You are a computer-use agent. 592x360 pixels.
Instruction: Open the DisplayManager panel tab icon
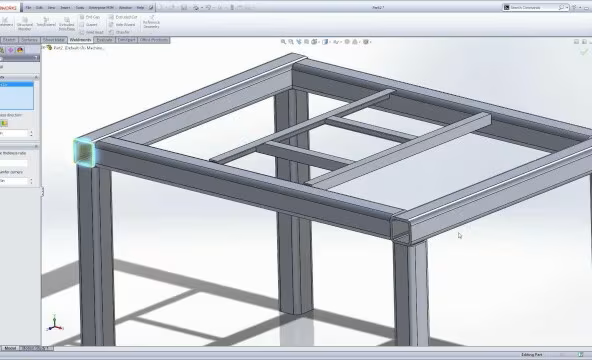click(20, 50)
